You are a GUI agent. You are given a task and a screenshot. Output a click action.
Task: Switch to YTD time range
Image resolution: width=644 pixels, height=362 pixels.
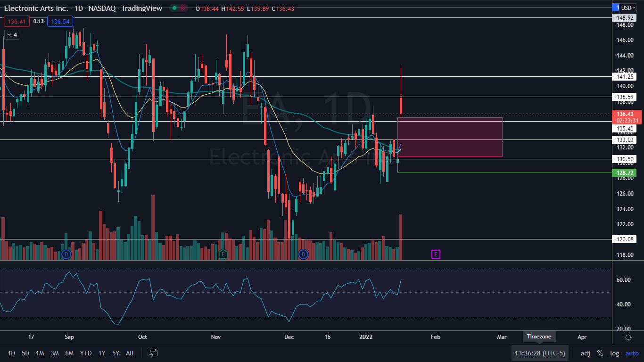click(x=86, y=353)
